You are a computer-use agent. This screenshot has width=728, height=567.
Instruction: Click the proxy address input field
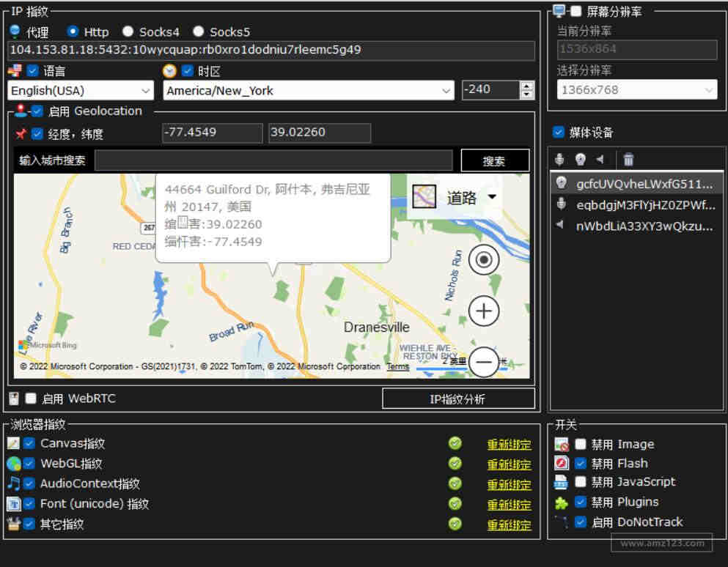(x=271, y=50)
